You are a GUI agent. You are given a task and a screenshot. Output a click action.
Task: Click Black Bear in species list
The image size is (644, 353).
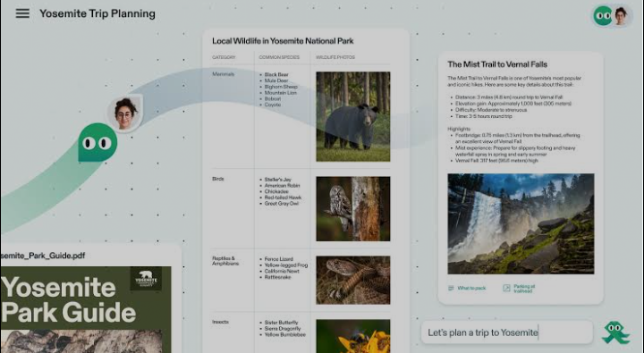click(276, 75)
